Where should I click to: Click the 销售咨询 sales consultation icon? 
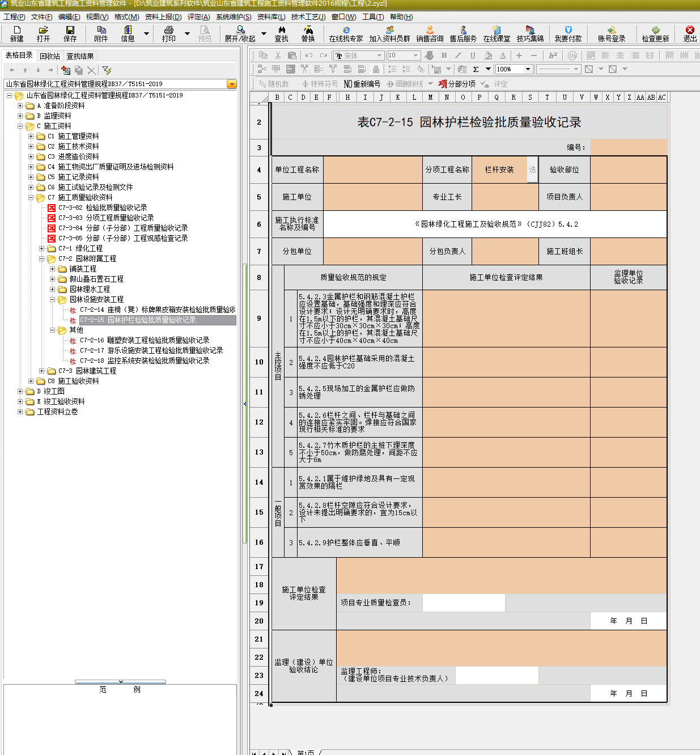coord(430,29)
